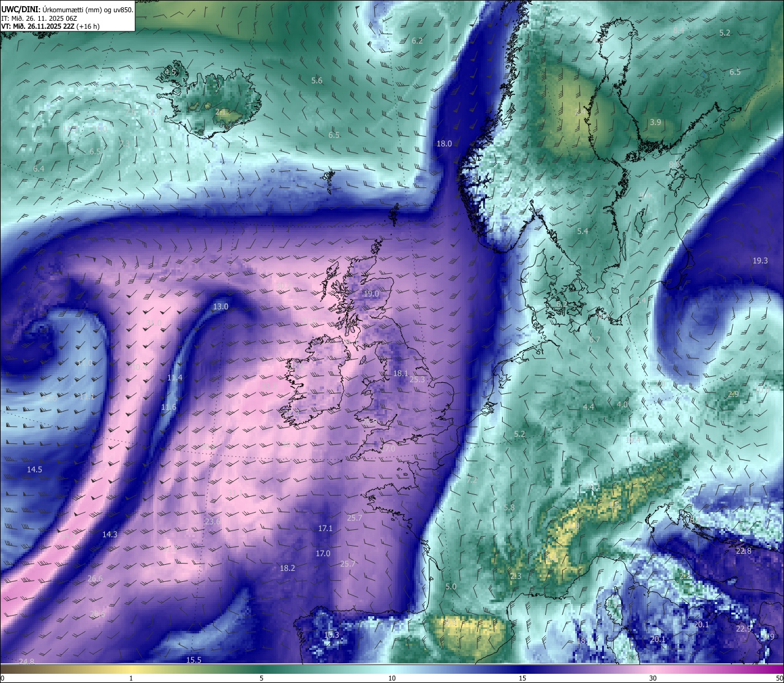Click the 14.5 value label in the Atlantic
Viewport: 784px width, 683px height.
34,469
